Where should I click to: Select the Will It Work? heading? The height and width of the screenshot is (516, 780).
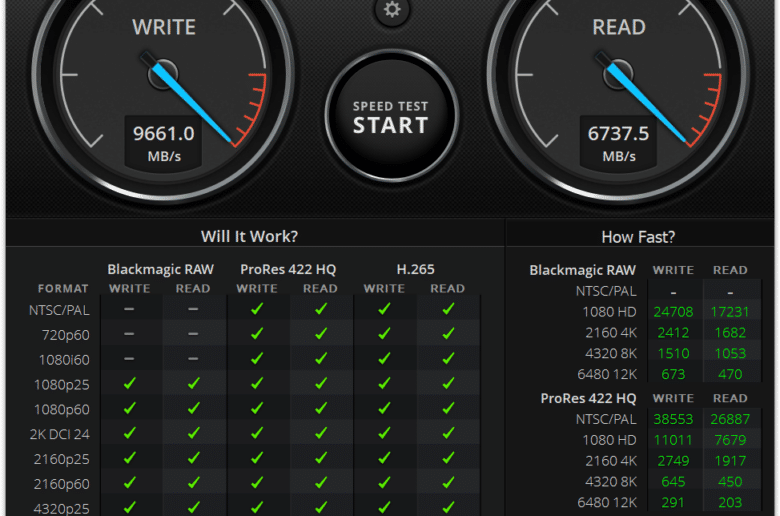click(249, 236)
